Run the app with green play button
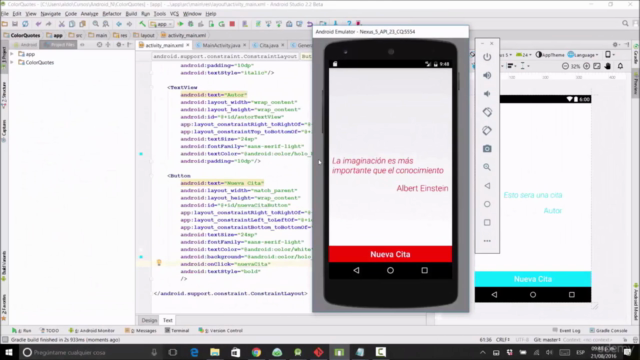This screenshot has height=360, width=640. 180,24
